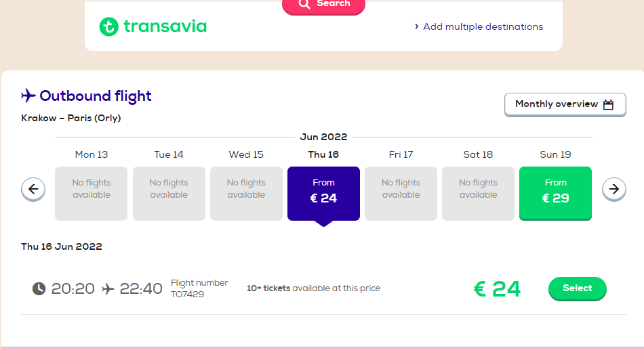Click the calendar icon in Monthly overview
The width and height of the screenshot is (644, 348).
(x=608, y=105)
